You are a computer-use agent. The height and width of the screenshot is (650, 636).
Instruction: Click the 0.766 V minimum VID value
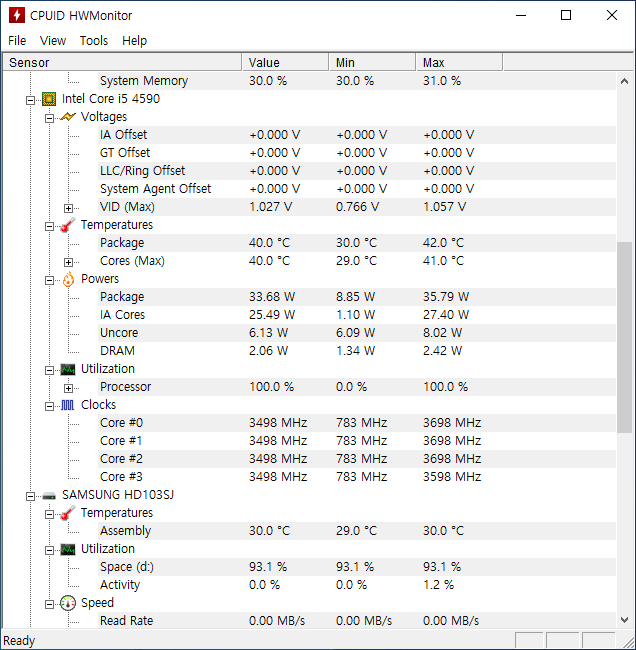pos(357,206)
